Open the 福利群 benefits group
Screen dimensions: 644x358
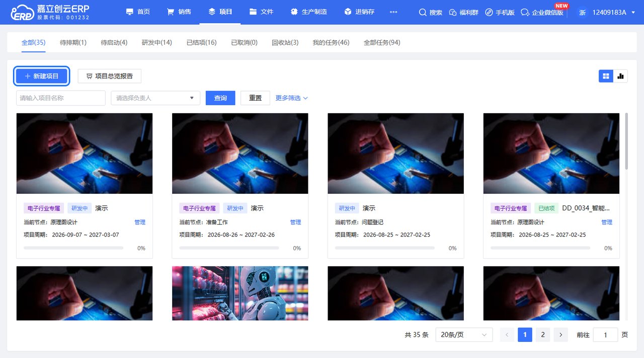click(464, 12)
